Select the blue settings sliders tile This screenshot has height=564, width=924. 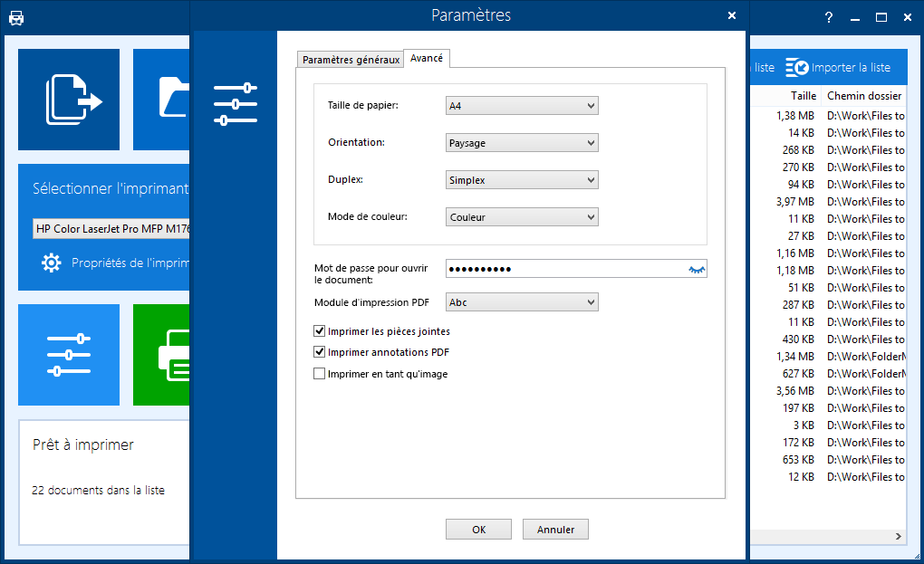(x=68, y=355)
